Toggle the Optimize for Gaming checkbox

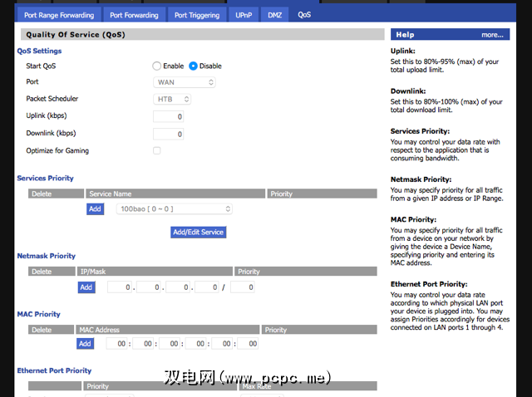click(x=157, y=150)
